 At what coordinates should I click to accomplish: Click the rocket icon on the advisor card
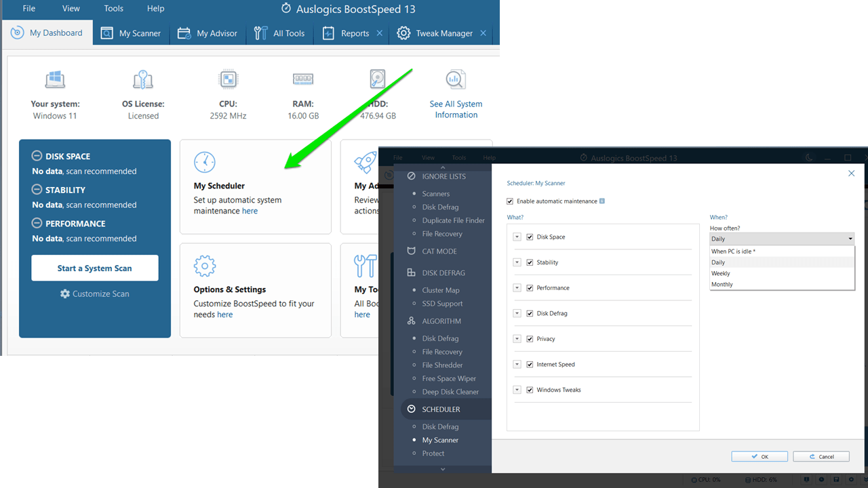(x=366, y=163)
